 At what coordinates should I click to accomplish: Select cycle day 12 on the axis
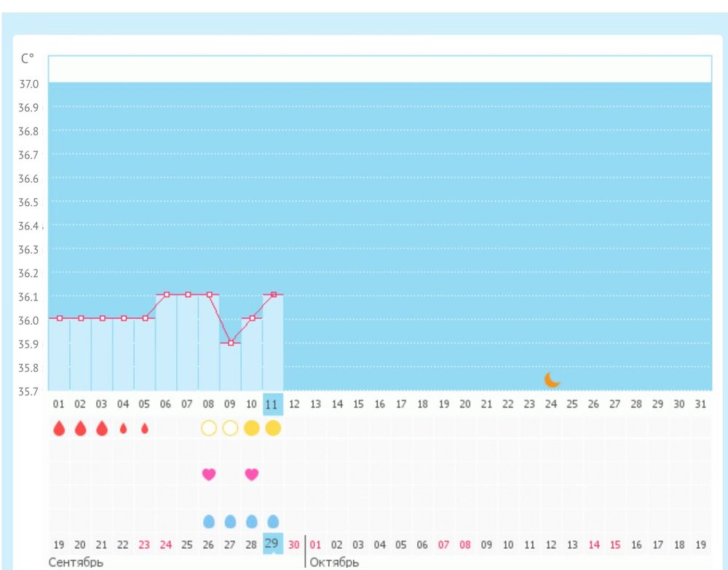[x=294, y=404]
